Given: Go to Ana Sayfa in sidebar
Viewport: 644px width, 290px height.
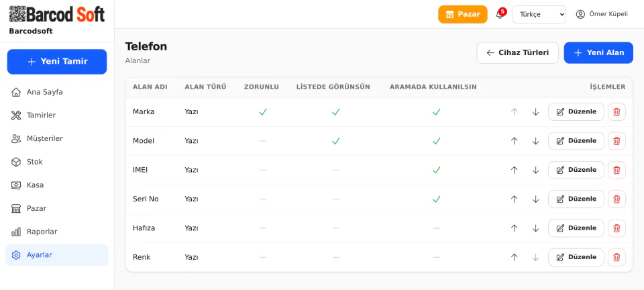Looking at the screenshot, I should tap(56, 92).
